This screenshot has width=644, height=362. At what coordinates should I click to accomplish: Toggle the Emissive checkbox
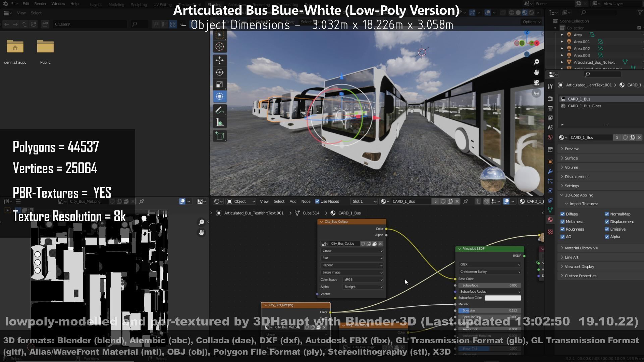[x=607, y=229]
